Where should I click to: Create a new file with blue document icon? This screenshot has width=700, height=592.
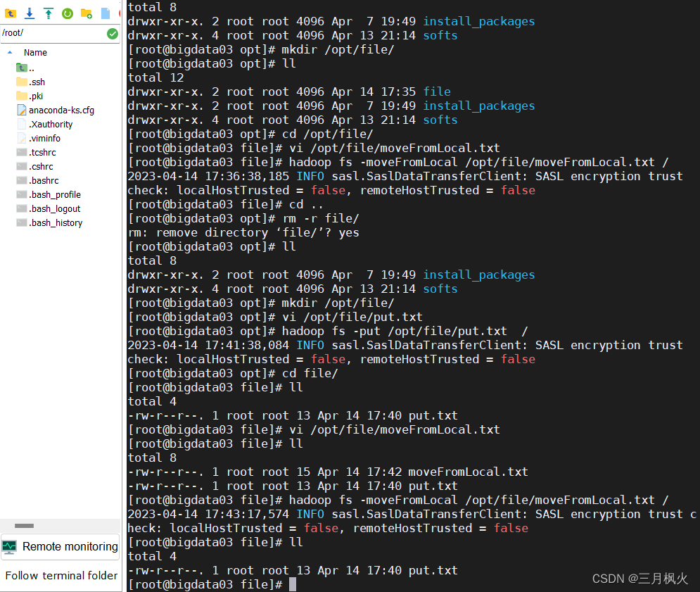point(106,13)
